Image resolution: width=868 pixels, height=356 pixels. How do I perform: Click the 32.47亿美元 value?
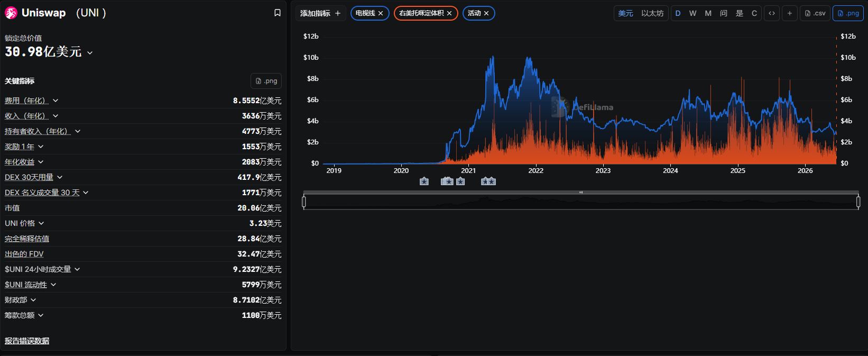point(260,254)
